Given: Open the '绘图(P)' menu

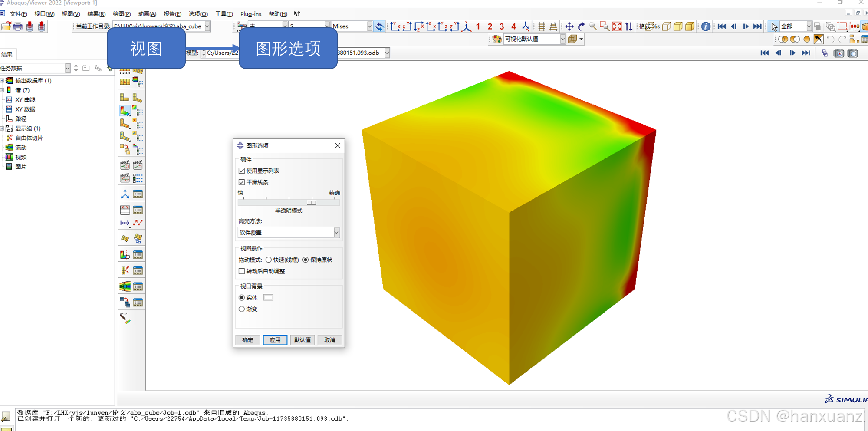Looking at the screenshot, I should [122, 14].
